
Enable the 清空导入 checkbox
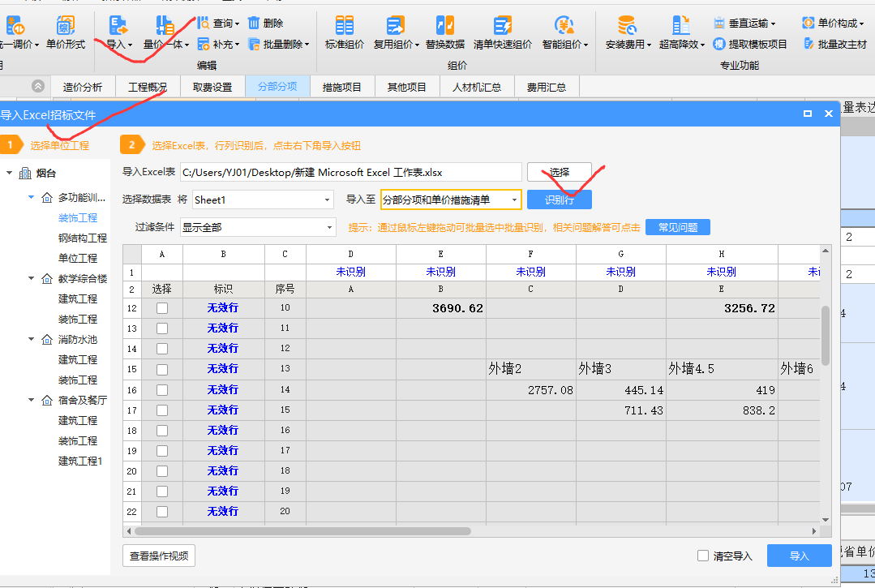[703, 556]
